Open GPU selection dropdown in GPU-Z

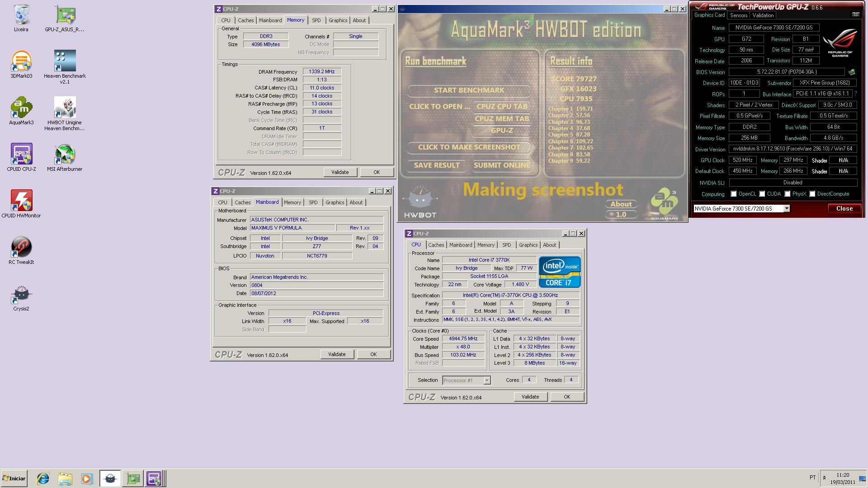tap(787, 208)
